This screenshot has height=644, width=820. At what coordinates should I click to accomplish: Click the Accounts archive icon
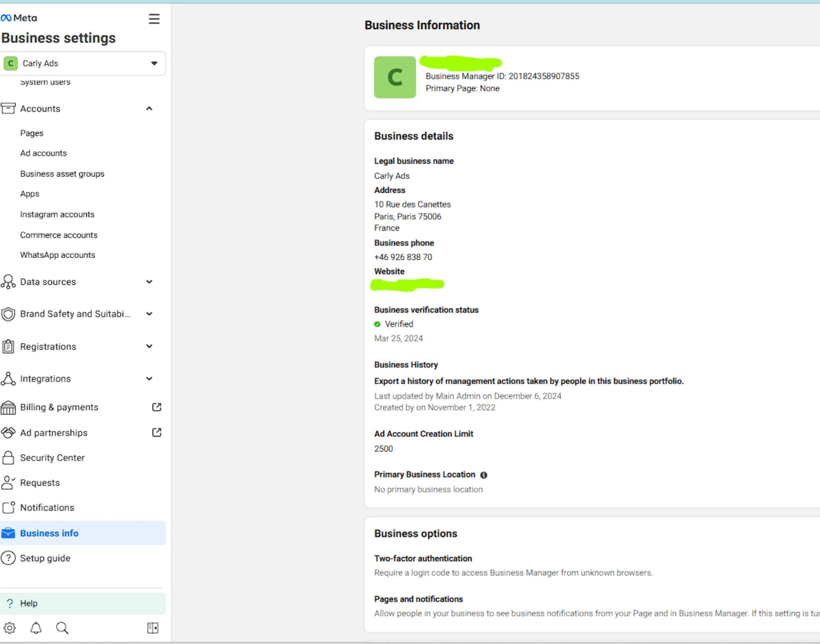(x=8, y=109)
